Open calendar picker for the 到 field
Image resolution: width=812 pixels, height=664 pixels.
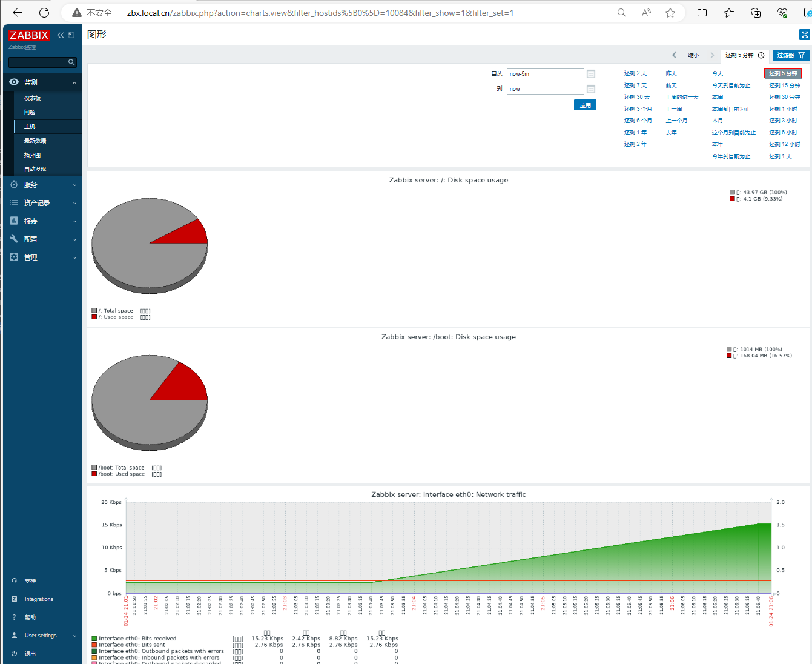(x=591, y=89)
